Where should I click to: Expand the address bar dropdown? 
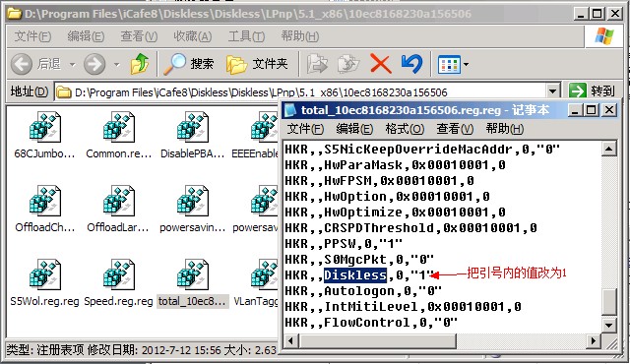point(552,91)
